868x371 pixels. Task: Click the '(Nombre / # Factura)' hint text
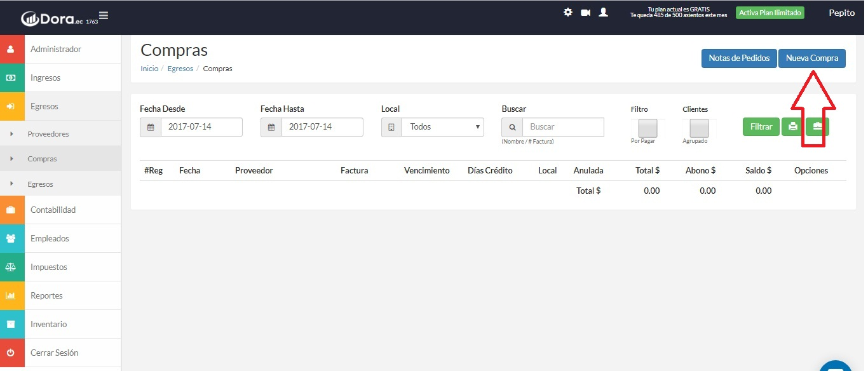click(527, 142)
